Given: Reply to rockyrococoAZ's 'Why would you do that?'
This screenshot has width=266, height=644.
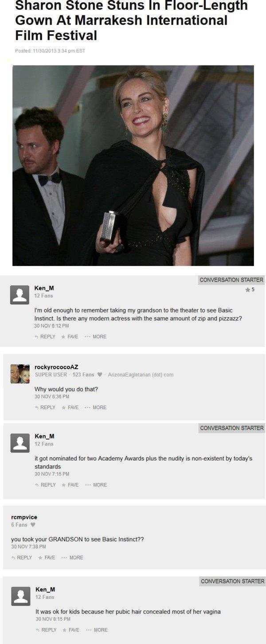Looking at the screenshot, I should 45,407.
